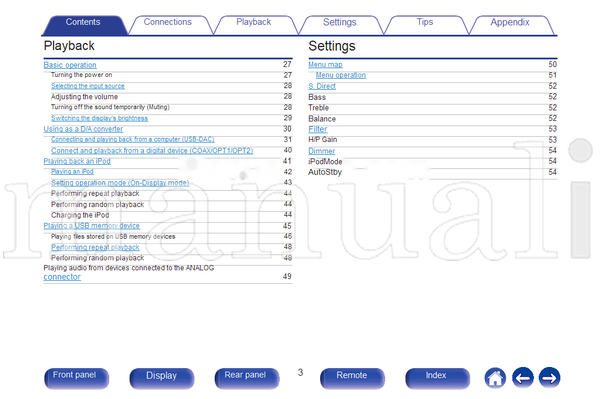Image resolution: width=600 pixels, height=399 pixels.
Task: Open the Settings tab
Action: click(x=339, y=22)
